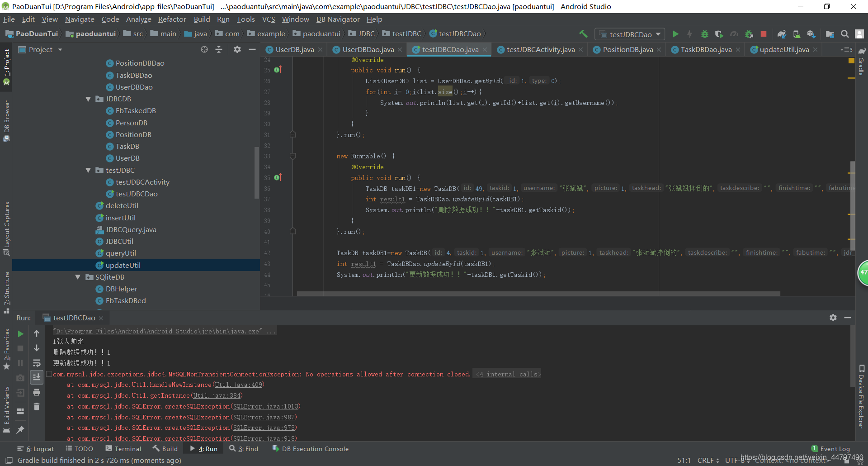Open DB Execution Console
The image size is (868, 466).
[310, 449]
